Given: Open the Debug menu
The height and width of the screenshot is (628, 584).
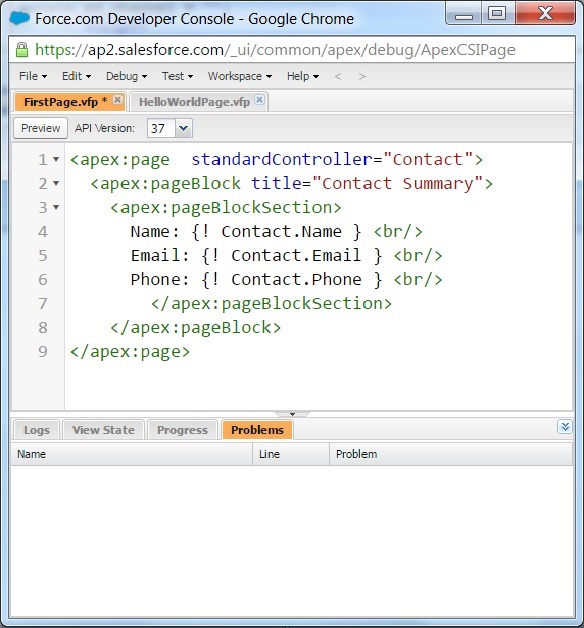Looking at the screenshot, I should [126, 76].
